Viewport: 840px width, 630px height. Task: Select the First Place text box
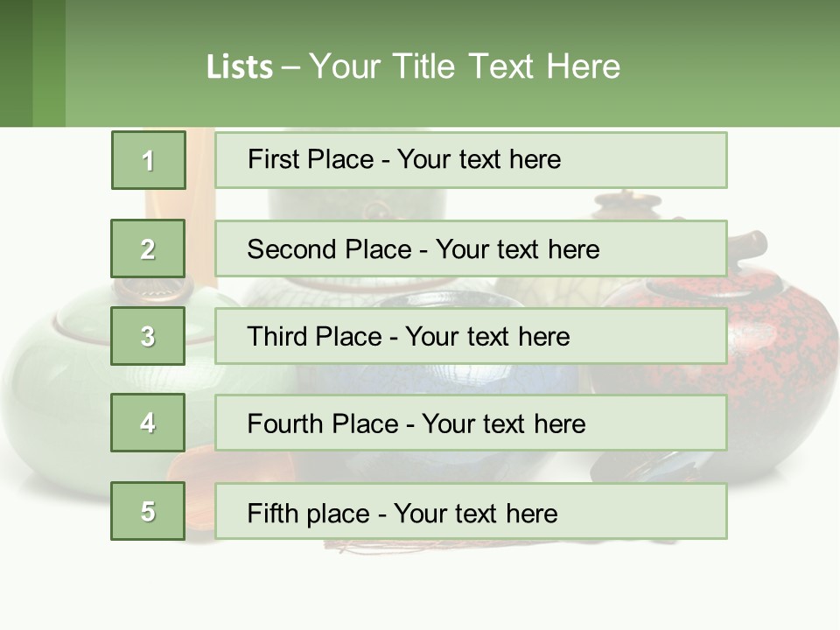coord(471,160)
